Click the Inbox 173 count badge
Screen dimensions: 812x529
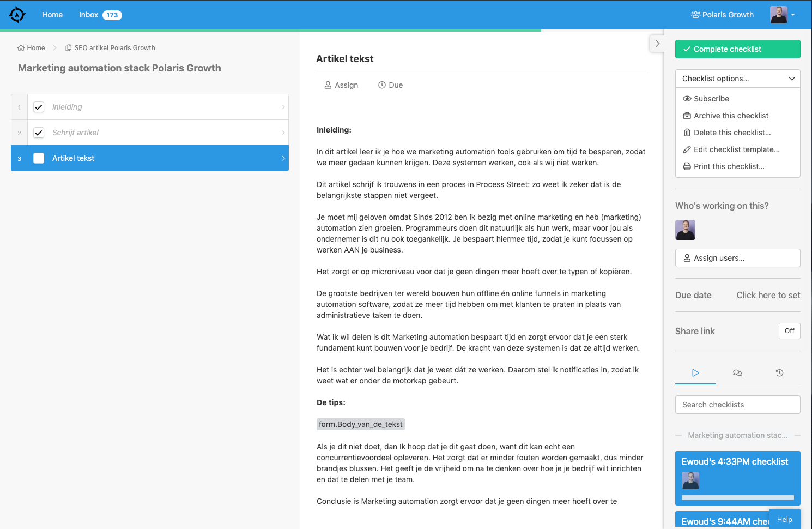tap(112, 15)
